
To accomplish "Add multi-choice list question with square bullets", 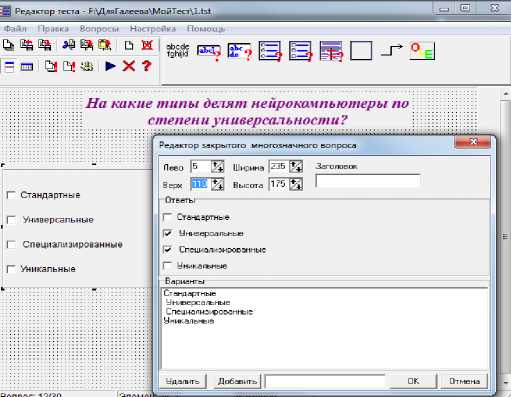I will point(301,52).
